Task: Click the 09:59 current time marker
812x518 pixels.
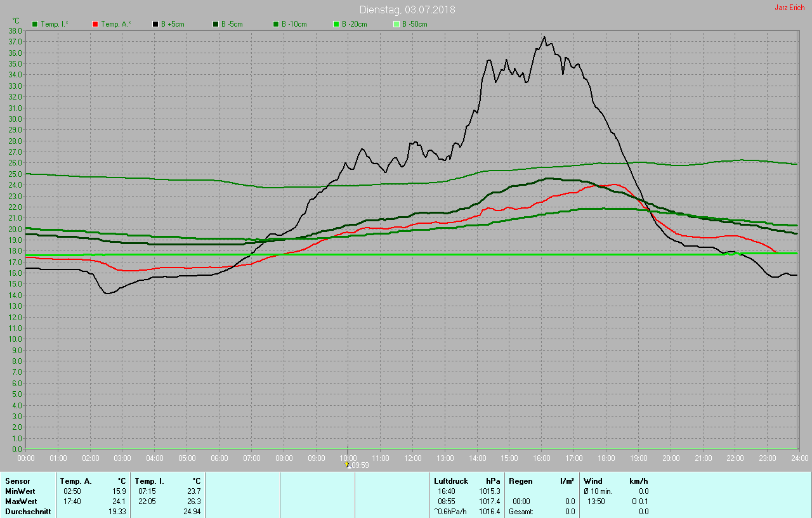Action: pyautogui.click(x=357, y=465)
